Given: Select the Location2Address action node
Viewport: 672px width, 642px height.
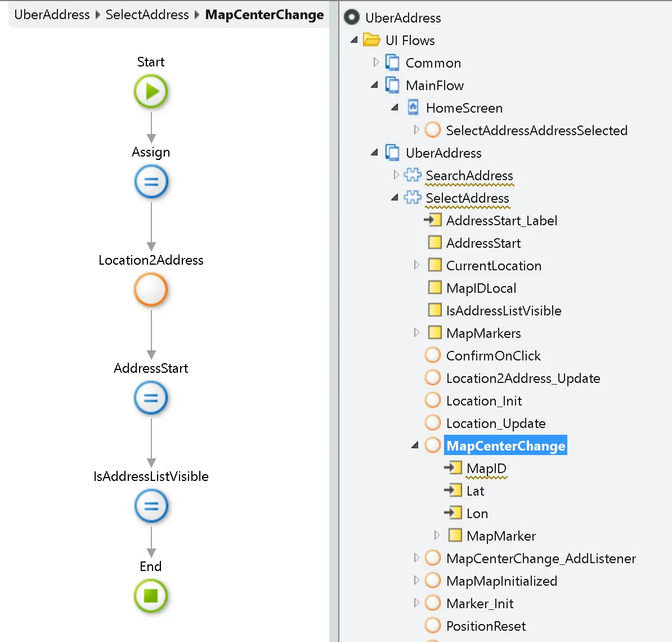Looking at the screenshot, I should tap(150, 290).
